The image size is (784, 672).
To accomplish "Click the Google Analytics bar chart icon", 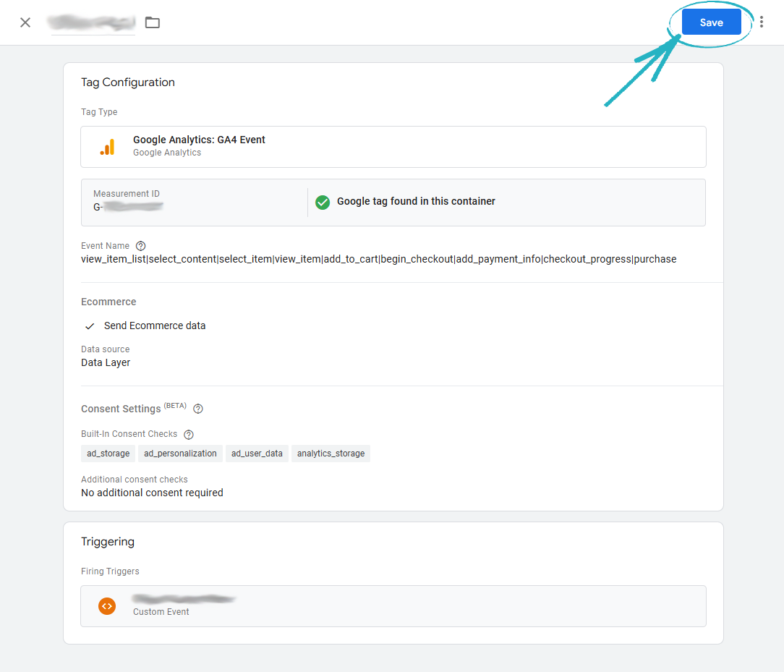I will (107, 147).
